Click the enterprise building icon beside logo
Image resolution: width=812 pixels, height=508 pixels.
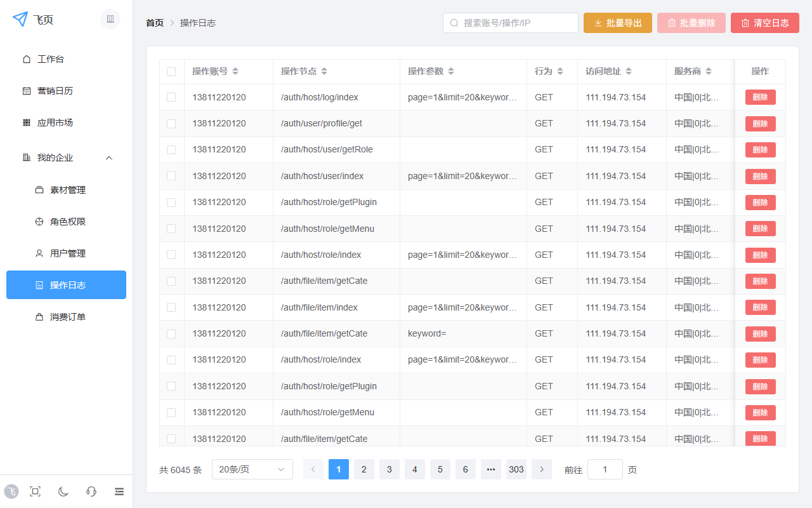pos(110,19)
